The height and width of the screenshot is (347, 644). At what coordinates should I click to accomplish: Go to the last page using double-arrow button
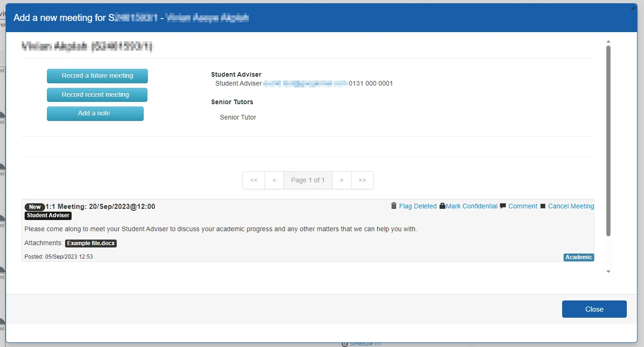pos(362,180)
